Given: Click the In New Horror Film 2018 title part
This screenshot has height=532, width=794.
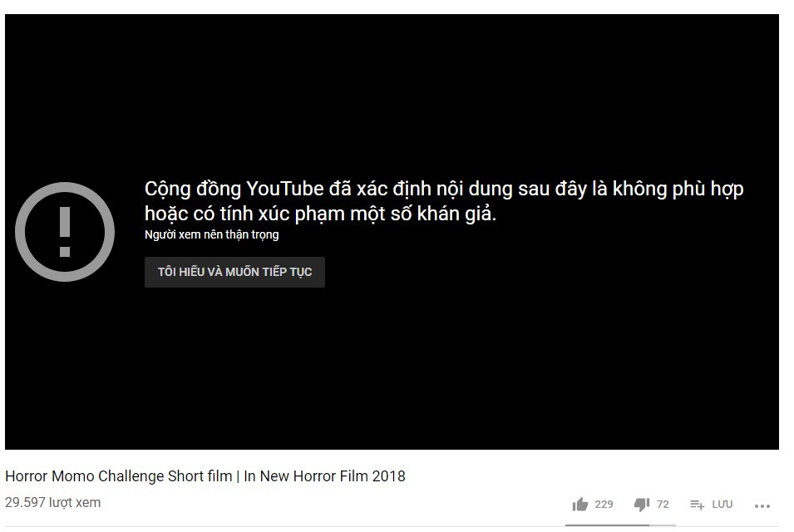Looking at the screenshot, I should (x=324, y=476).
